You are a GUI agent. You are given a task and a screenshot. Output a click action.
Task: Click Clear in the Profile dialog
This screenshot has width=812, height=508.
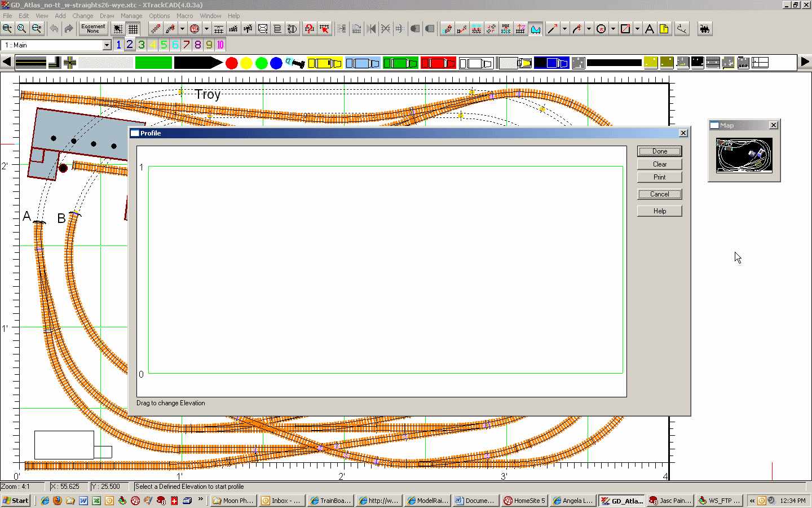pyautogui.click(x=659, y=164)
